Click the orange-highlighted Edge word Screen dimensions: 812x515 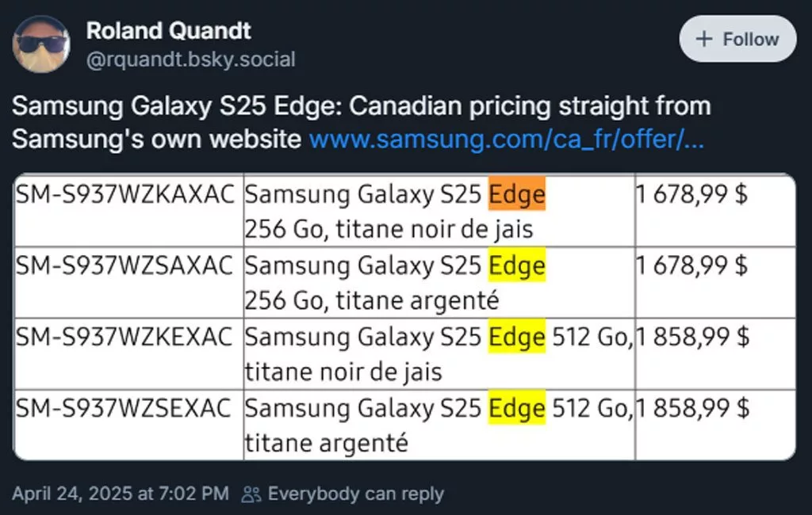[x=517, y=194]
